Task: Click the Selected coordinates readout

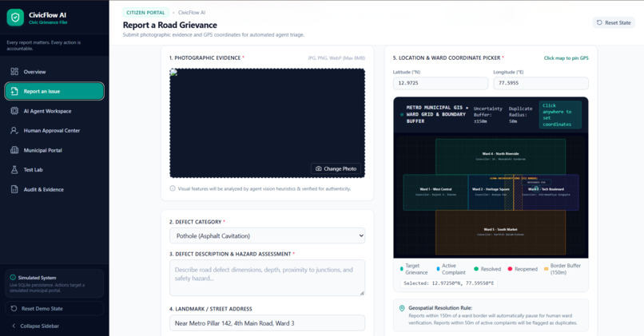Action: 448,283
